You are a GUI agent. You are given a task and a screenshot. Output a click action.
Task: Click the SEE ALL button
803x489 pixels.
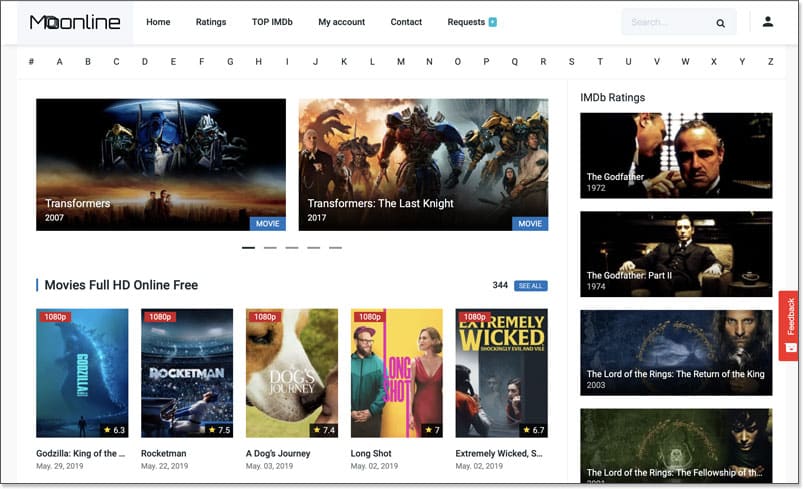(531, 286)
